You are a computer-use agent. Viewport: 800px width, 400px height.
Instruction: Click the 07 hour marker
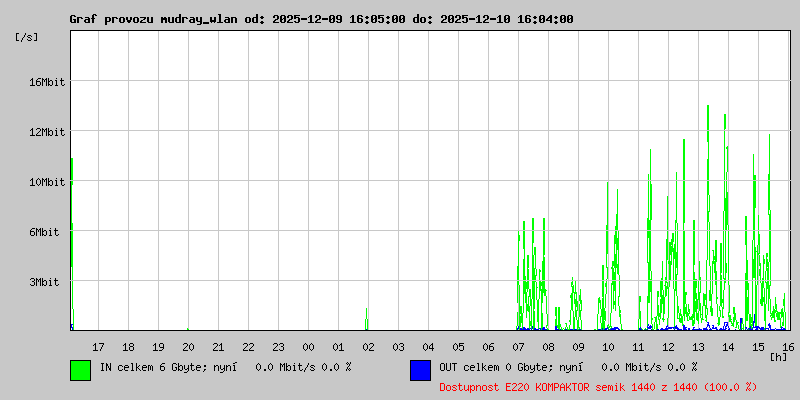(x=518, y=347)
